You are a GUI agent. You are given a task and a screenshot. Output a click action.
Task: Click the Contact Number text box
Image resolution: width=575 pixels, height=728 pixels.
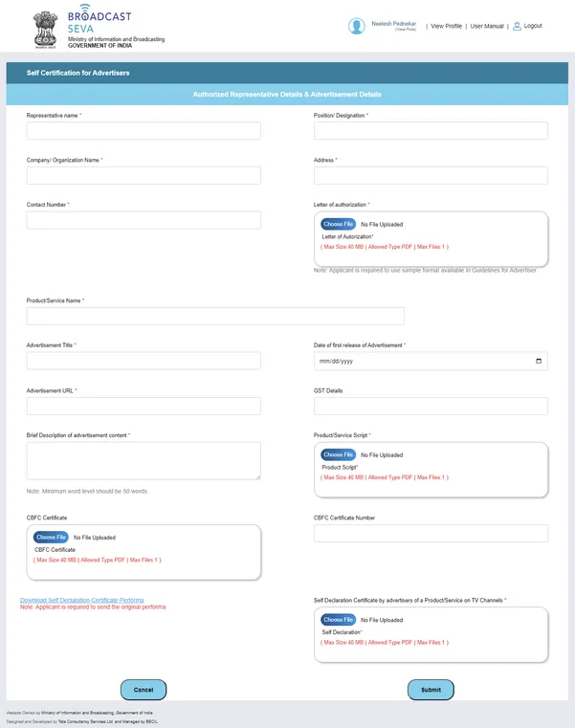[144, 220]
